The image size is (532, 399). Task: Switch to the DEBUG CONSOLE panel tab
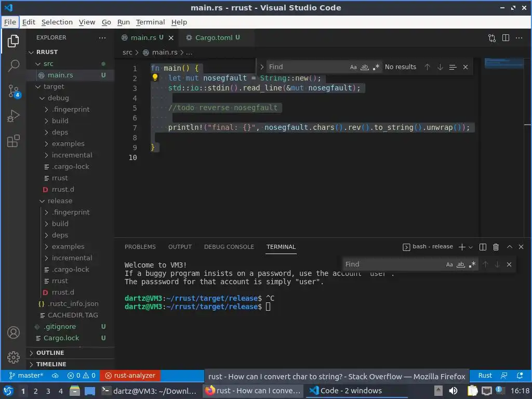(229, 247)
